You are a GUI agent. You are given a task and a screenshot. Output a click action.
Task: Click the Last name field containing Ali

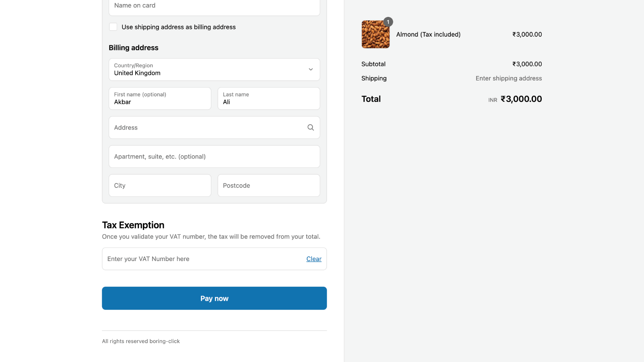(x=269, y=99)
